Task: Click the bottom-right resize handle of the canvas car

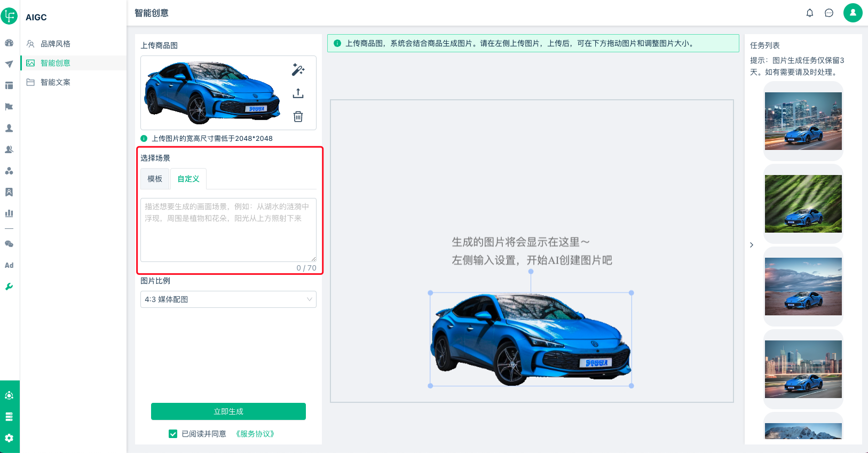Action: [x=632, y=386]
